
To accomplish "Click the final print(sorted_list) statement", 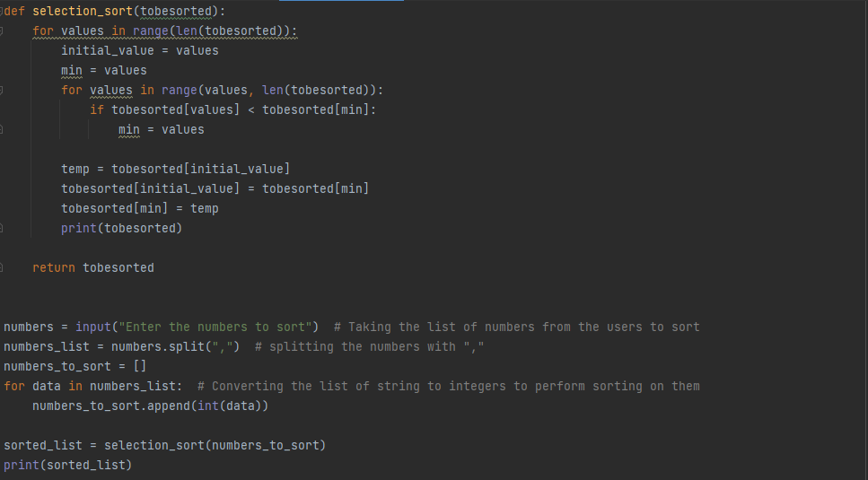I will tap(68, 465).
